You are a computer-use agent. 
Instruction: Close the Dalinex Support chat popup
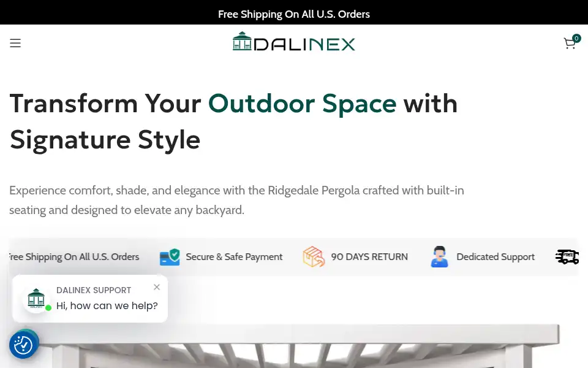point(157,287)
